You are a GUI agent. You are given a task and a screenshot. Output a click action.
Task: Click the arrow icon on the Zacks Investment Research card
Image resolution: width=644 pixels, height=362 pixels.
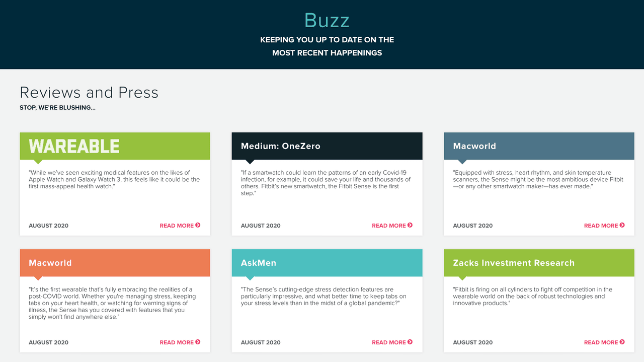click(623, 342)
